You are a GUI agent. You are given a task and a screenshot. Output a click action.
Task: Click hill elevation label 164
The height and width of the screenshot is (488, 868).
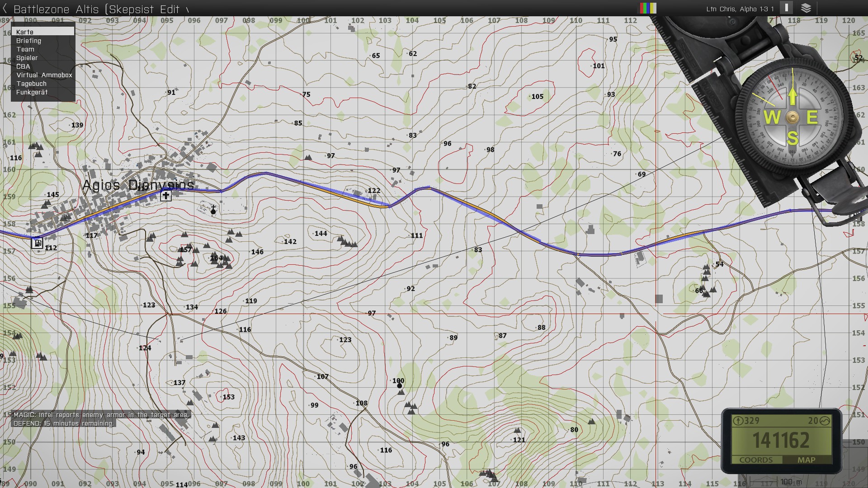click(217, 258)
